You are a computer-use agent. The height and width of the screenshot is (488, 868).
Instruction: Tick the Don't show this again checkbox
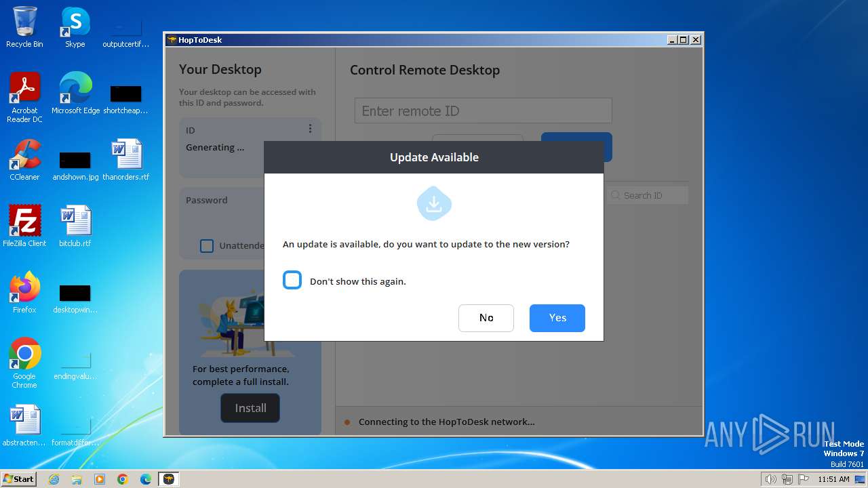click(x=292, y=280)
